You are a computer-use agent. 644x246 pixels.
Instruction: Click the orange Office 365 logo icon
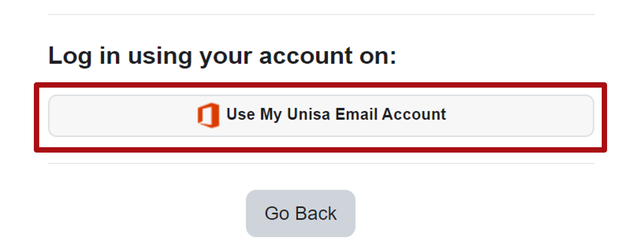point(208,115)
